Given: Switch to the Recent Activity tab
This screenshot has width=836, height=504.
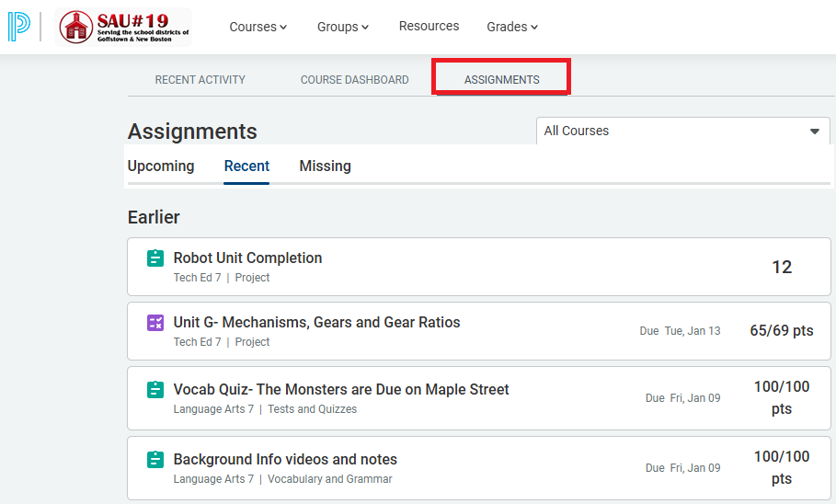Looking at the screenshot, I should coord(200,80).
